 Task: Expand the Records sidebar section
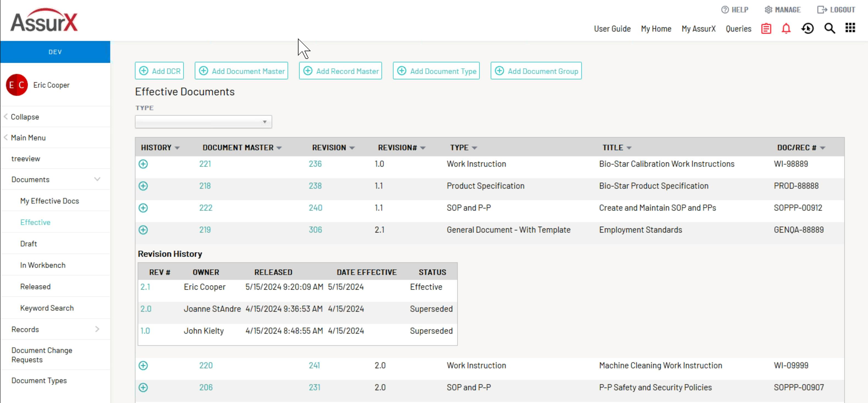coord(97,329)
